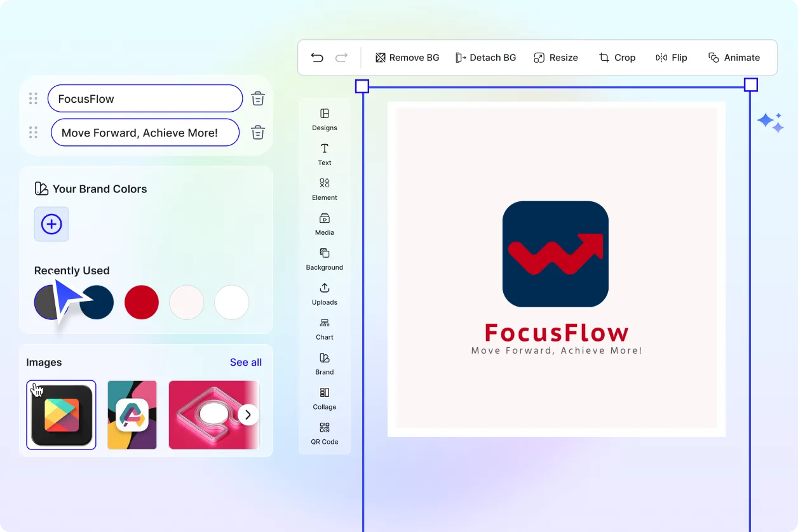Screen dimensions: 798x532
Task: Expand images with the next arrow
Action: pyautogui.click(x=248, y=415)
